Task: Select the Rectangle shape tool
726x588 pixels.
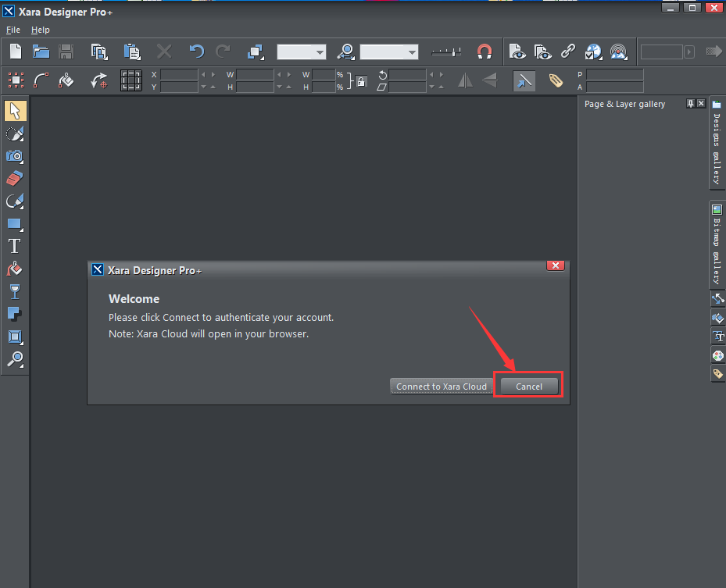Action: [15, 224]
